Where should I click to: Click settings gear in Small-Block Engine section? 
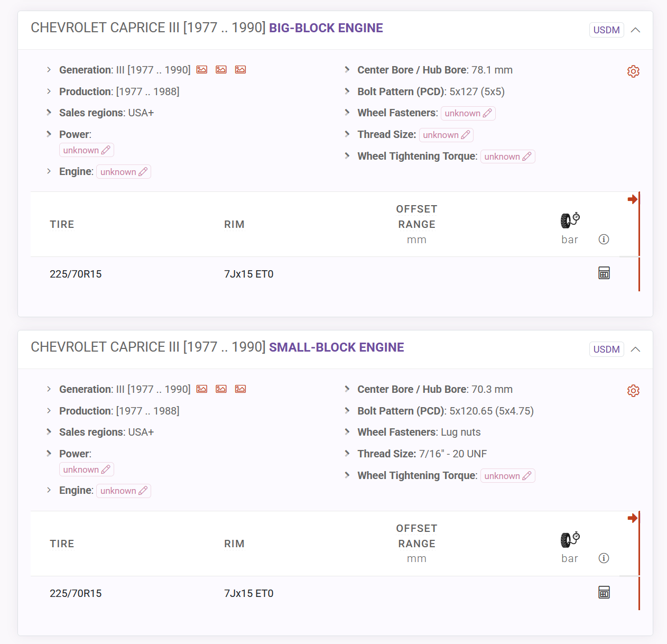tap(633, 391)
